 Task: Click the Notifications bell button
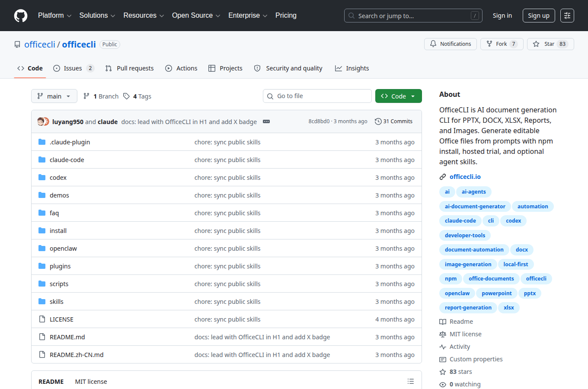pos(451,44)
